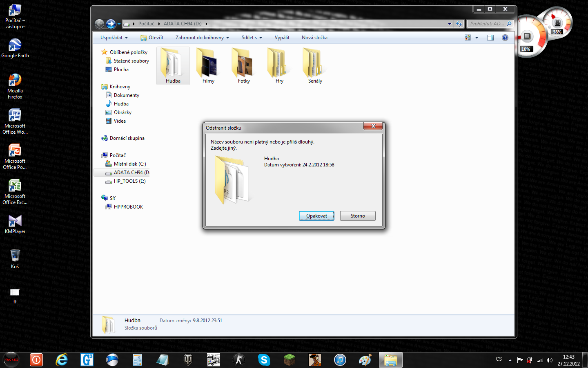Open the Uspořádat menu
588x368 pixels.
pyautogui.click(x=114, y=38)
